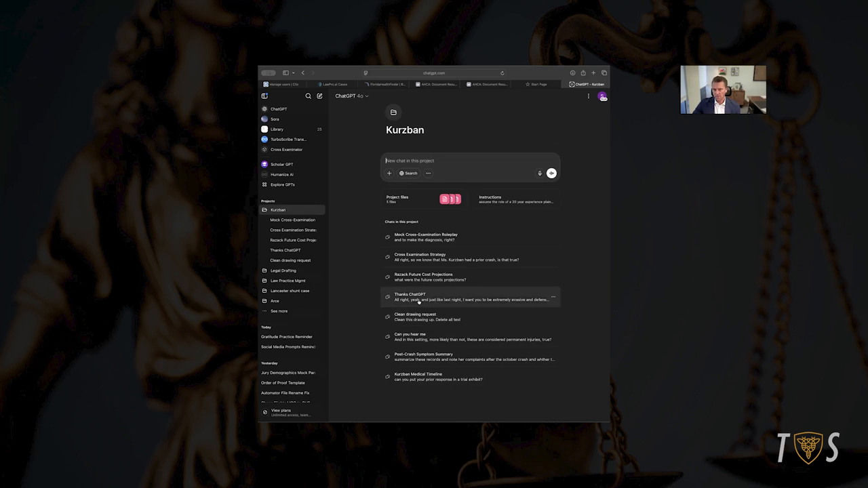Open new tab with Safari plus icon
The image size is (868, 488).
[x=593, y=73]
